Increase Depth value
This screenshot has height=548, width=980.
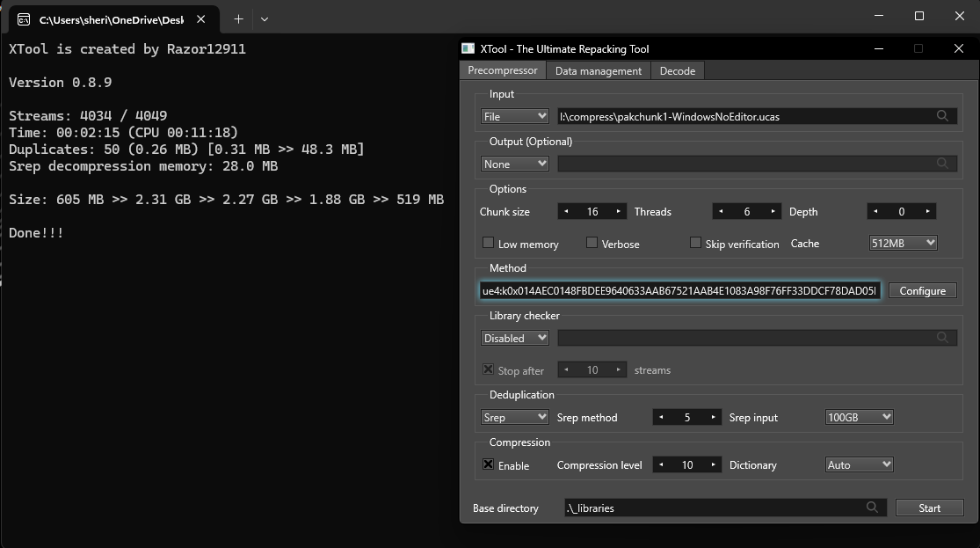tap(927, 211)
